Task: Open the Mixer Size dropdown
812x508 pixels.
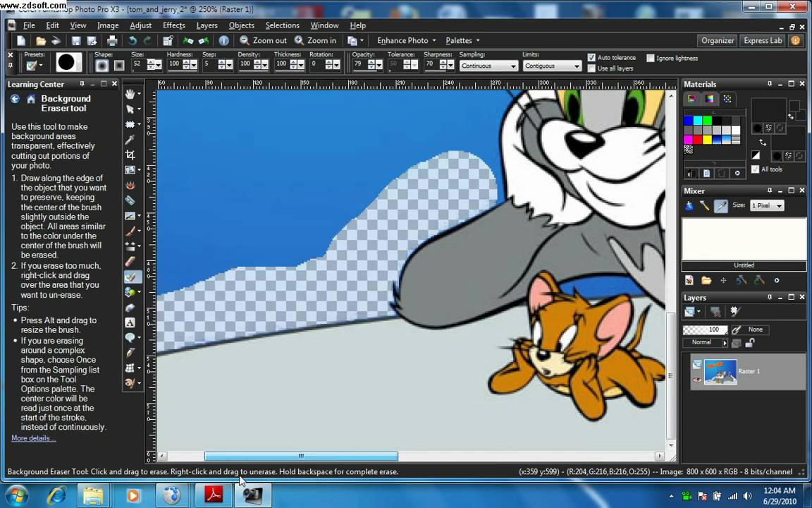Action: tap(767, 206)
